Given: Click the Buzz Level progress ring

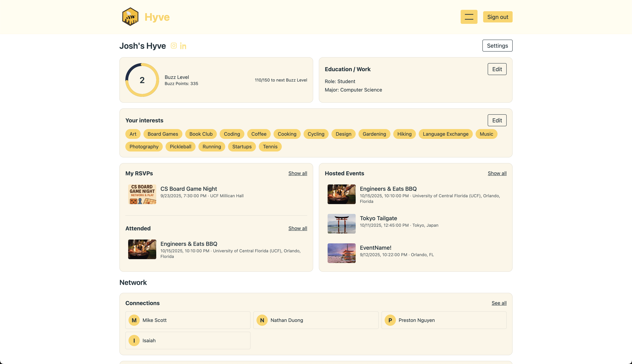Looking at the screenshot, I should (x=142, y=80).
